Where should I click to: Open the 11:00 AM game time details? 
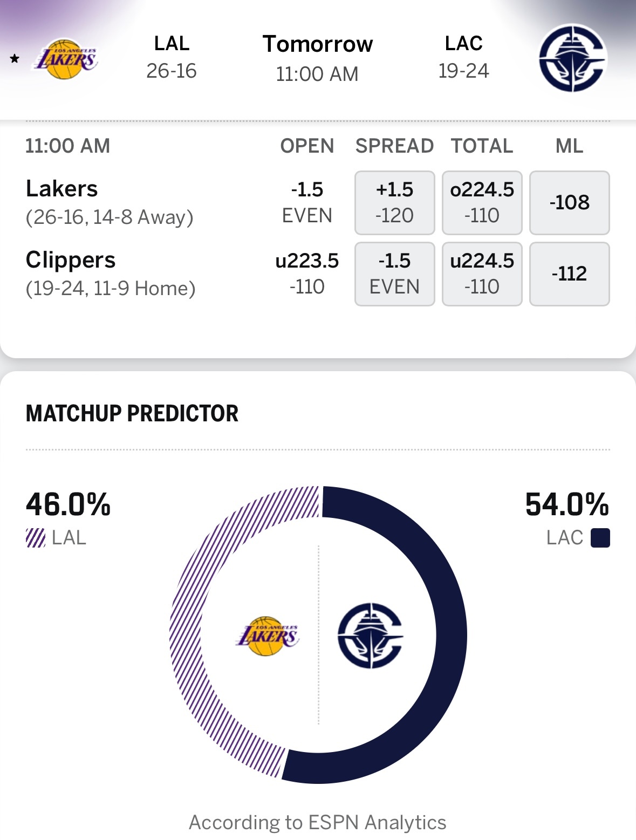coord(67,146)
